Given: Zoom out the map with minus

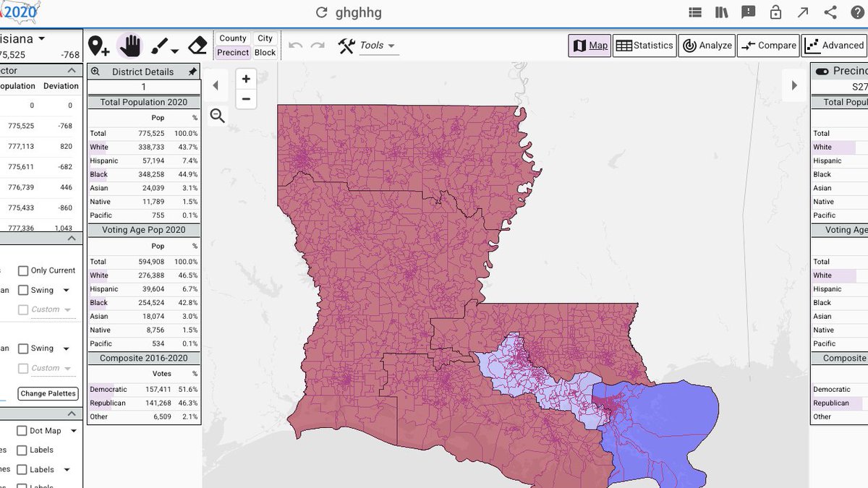Looking at the screenshot, I should pos(246,99).
